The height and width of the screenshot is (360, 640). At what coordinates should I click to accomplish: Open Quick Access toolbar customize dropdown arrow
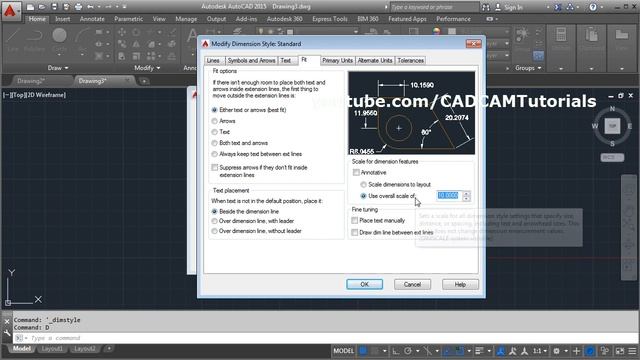pos(124,7)
